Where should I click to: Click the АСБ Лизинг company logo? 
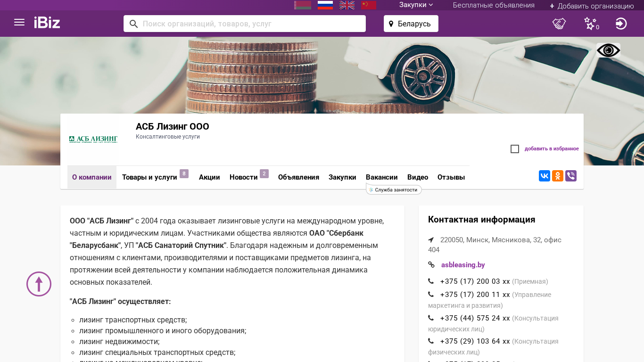tap(93, 140)
